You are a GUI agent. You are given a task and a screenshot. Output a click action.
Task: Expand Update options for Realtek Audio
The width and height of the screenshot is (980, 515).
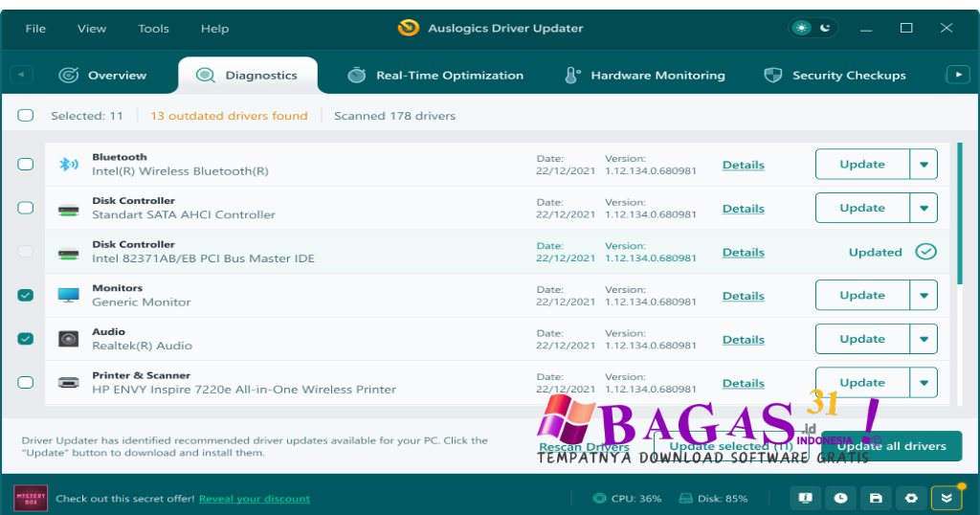(924, 339)
